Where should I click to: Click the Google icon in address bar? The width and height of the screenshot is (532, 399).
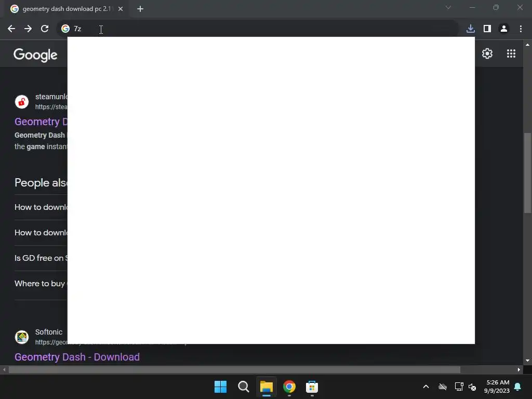[x=65, y=29]
